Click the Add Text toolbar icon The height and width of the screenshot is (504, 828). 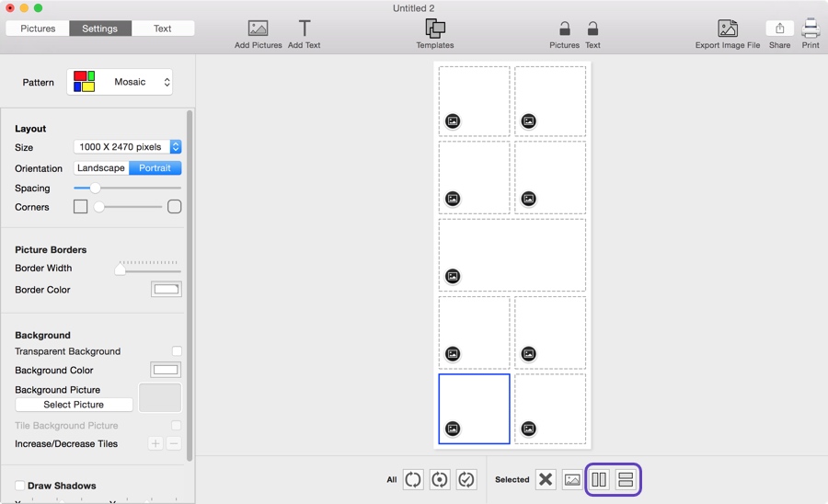pos(305,29)
